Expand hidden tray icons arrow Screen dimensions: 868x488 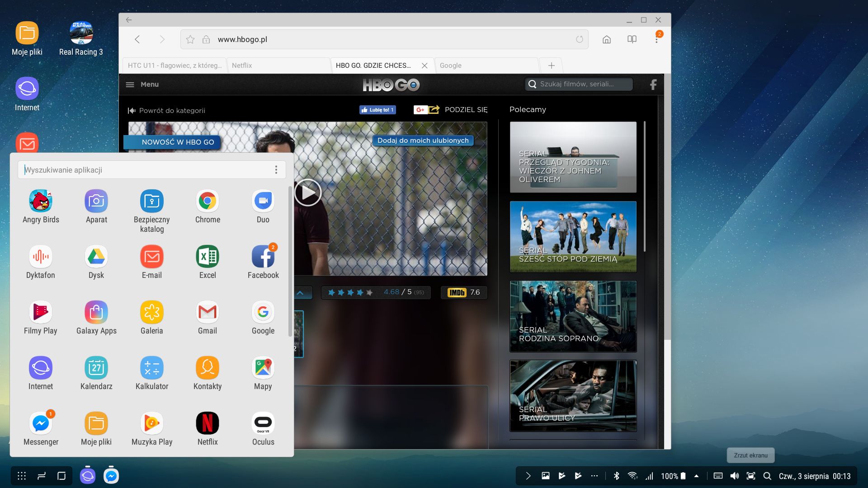(696, 476)
